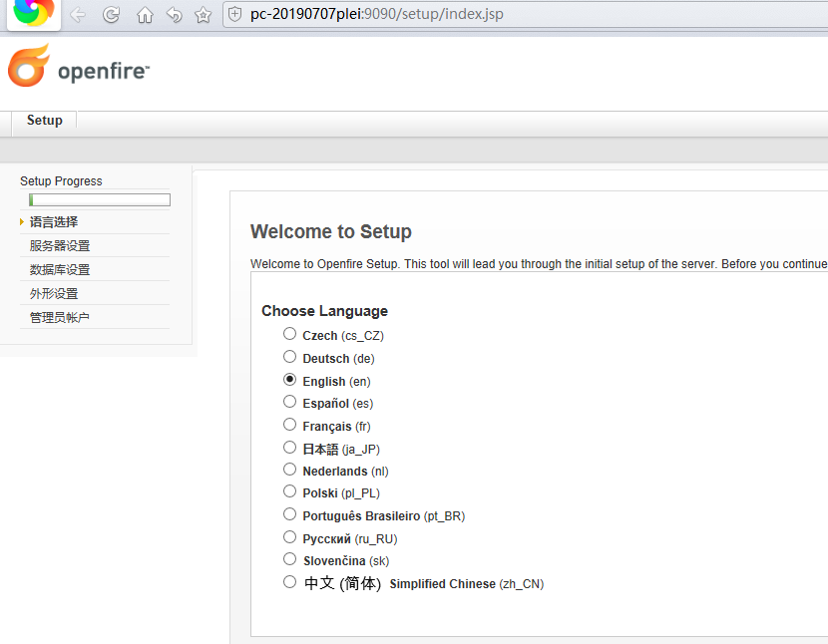Select Simplified Chinese (zh_CN) option
Image resolution: width=828 pixels, height=644 pixels.
coord(289,582)
